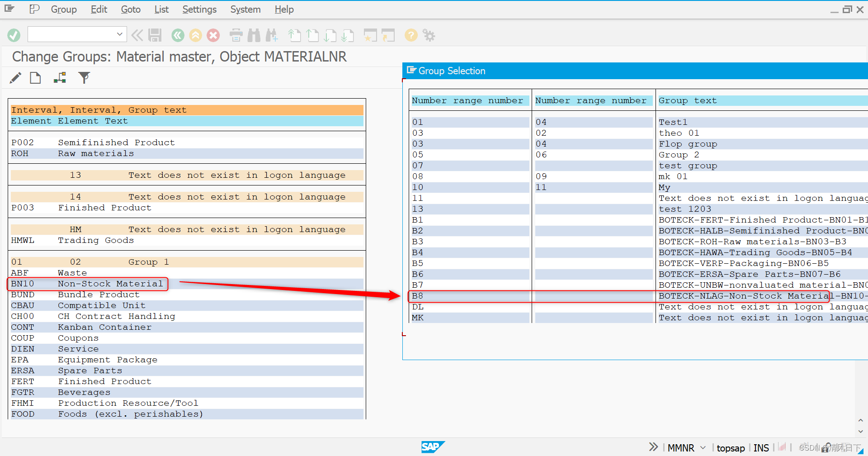Click the Create New Session icon
This screenshot has width=868, height=456.
coord(370,35)
